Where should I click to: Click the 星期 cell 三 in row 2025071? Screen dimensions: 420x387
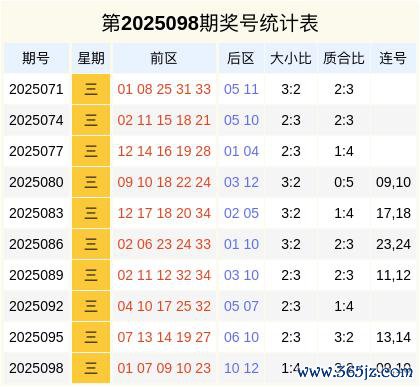click(x=91, y=89)
